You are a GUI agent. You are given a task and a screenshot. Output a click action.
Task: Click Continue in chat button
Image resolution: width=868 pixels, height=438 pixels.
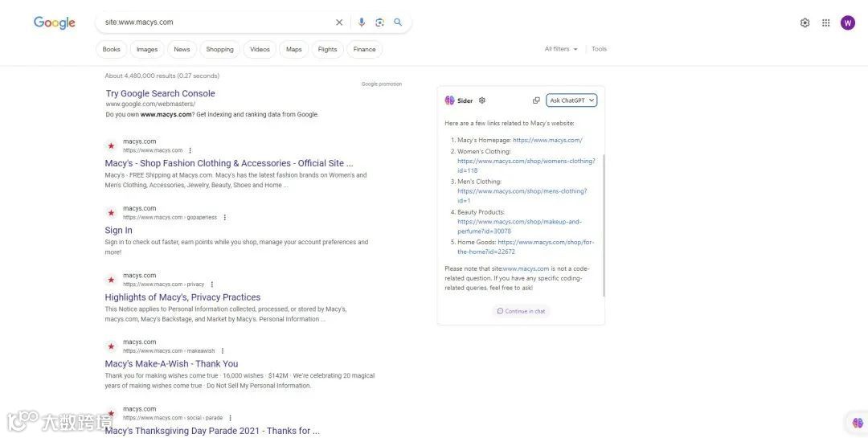click(521, 311)
